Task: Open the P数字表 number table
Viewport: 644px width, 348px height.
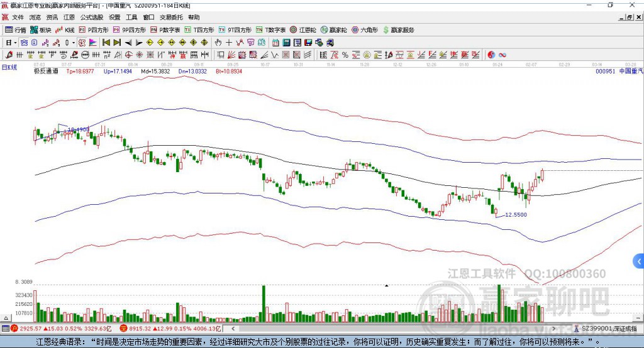Action: point(165,30)
